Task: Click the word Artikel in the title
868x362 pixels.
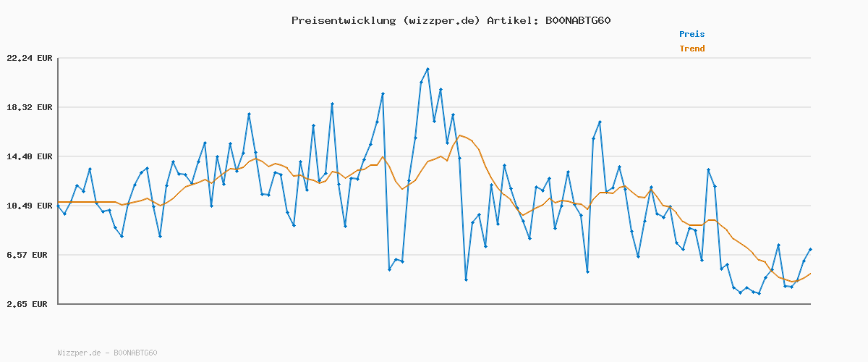Action: pos(512,20)
